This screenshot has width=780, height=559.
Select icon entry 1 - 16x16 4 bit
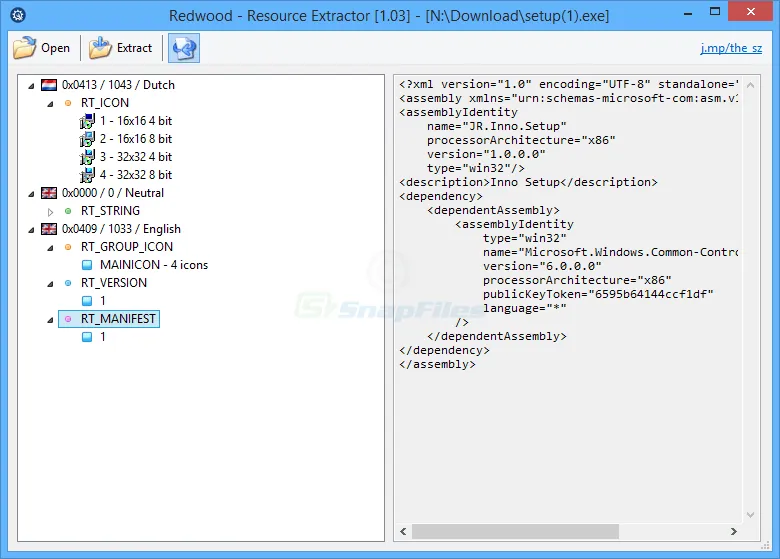point(136,121)
